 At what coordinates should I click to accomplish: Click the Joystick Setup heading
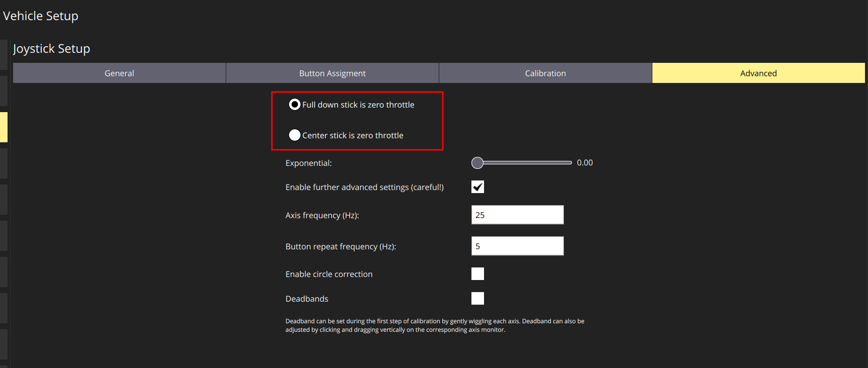click(52, 49)
